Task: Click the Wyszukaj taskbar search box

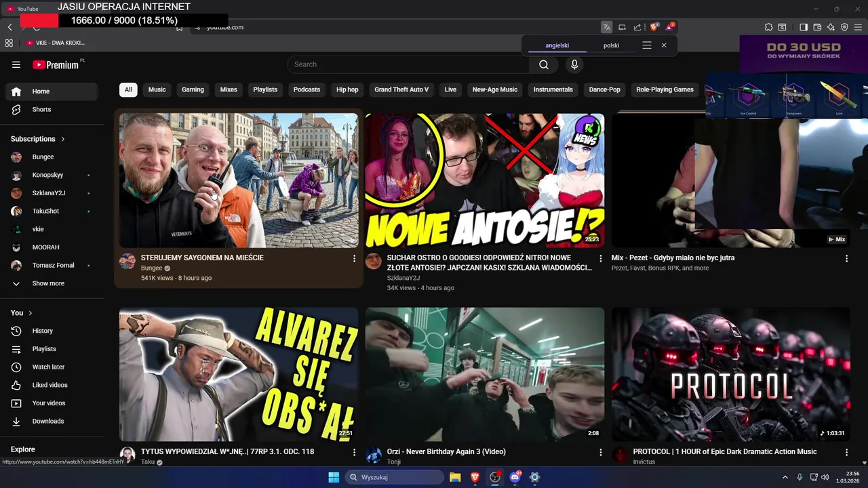Action: tap(395, 477)
